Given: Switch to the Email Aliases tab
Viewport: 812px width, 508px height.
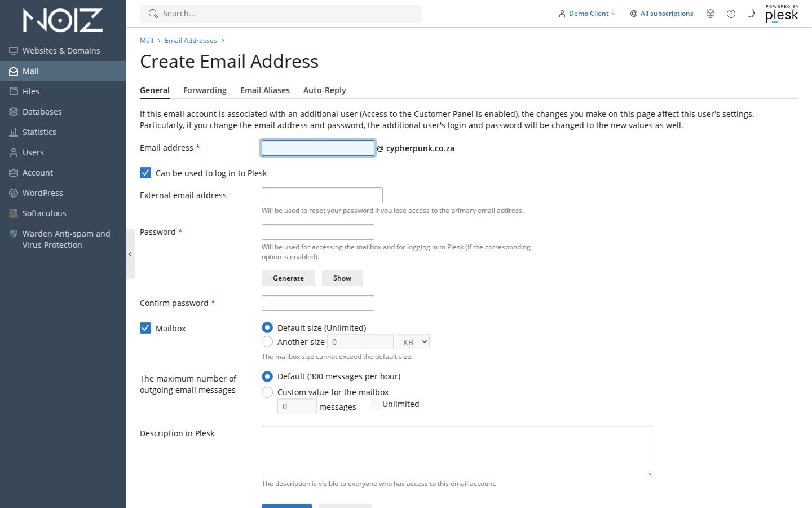Looking at the screenshot, I should coord(265,90).
